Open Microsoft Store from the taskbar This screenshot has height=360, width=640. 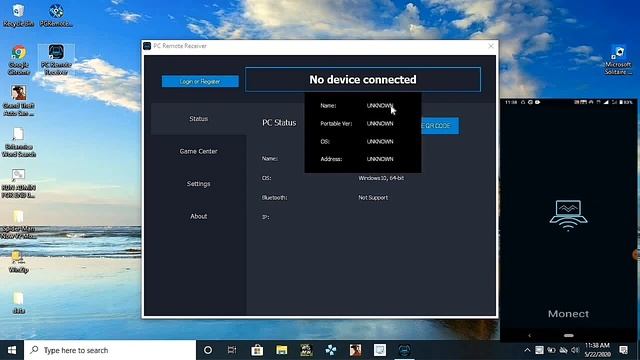pyautogui.click(x=257, y=350)
